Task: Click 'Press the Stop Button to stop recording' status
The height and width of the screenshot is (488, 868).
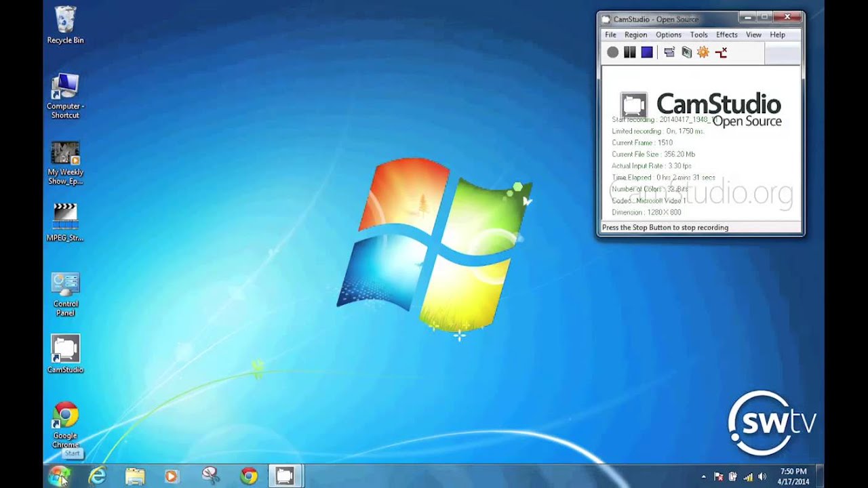Action: click(x=665, y=228)
